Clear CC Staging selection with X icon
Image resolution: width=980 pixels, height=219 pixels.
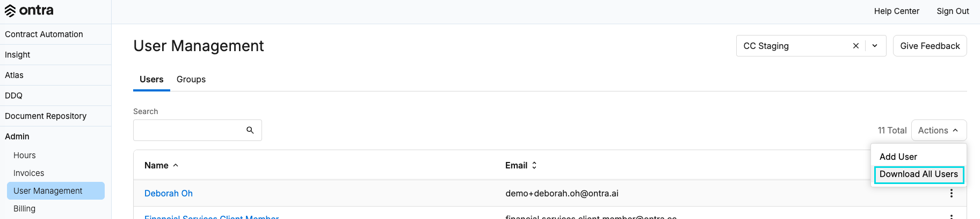(x=856, y=46)
